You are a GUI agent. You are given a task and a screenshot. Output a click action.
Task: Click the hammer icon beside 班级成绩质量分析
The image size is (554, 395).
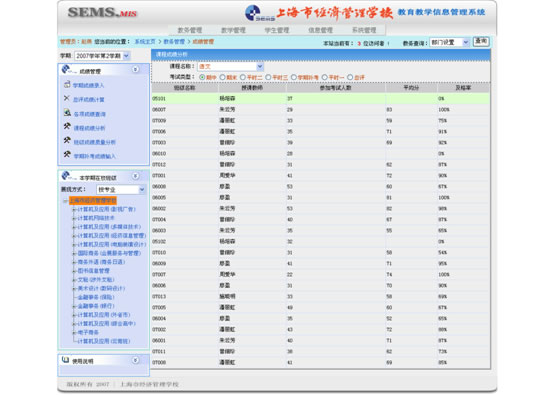tap(67, 140)
